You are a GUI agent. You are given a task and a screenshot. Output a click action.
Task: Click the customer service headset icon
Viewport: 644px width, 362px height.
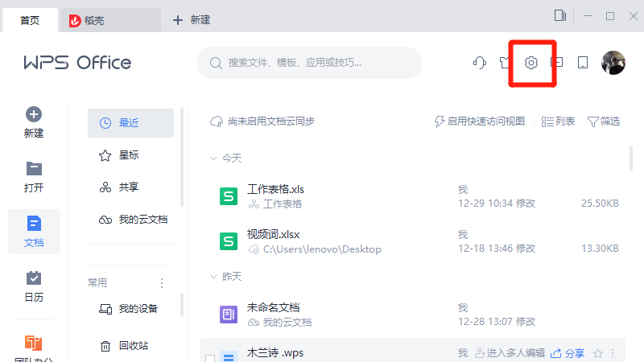click(x=480, y=63)
